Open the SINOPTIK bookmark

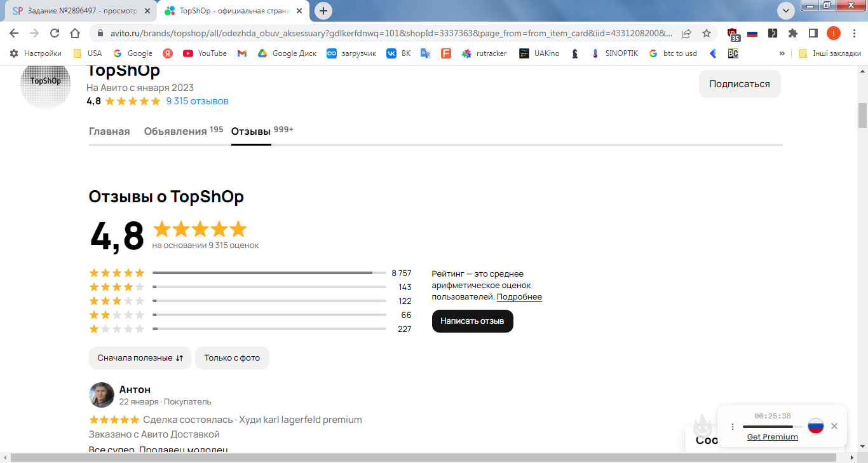[x=614, y=53]
